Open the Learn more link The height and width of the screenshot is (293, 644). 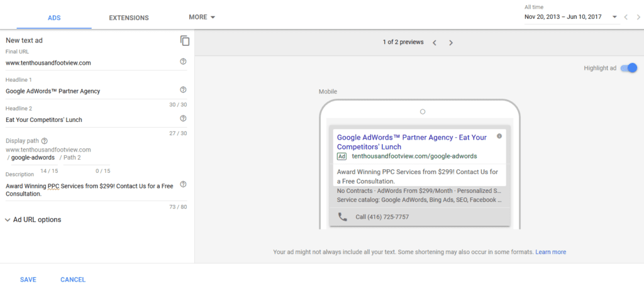coord(550,252)
